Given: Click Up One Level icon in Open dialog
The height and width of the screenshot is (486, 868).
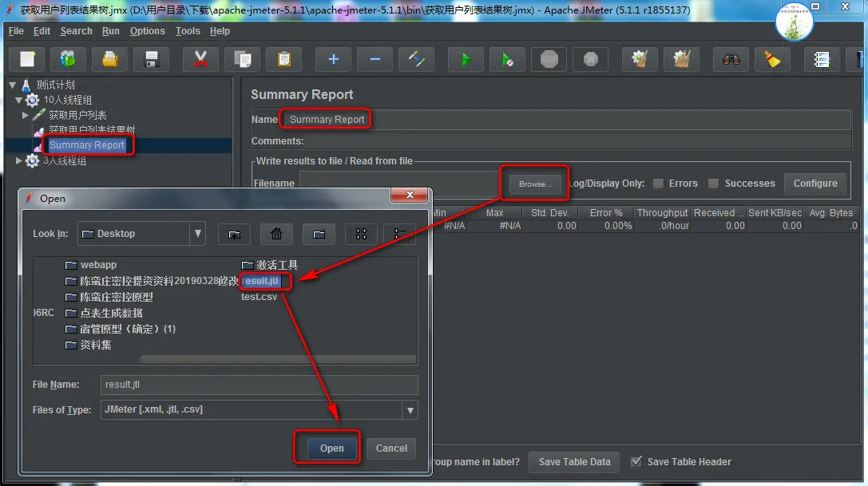Looking at the screenshot, I should (x=234, y=234).
